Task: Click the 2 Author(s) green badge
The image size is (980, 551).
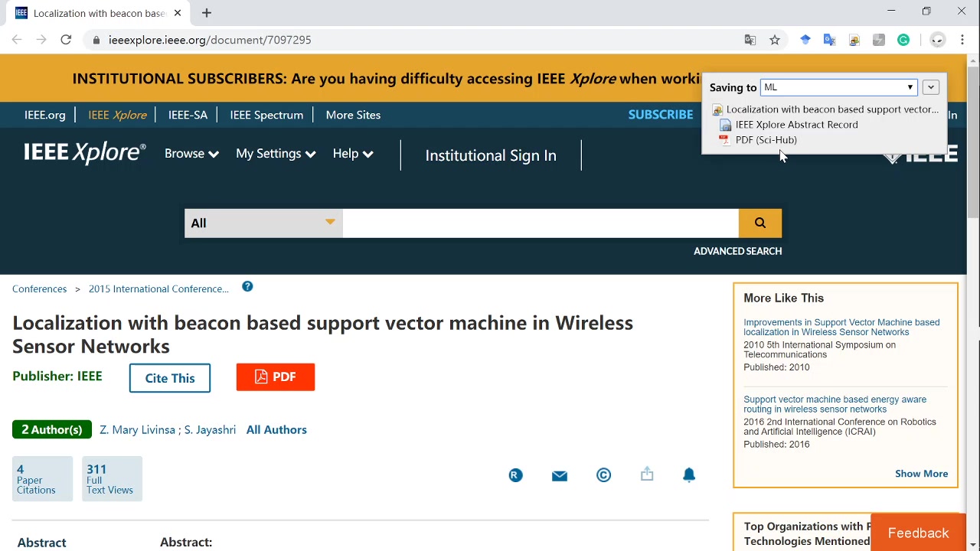Action: click(52, 429)
